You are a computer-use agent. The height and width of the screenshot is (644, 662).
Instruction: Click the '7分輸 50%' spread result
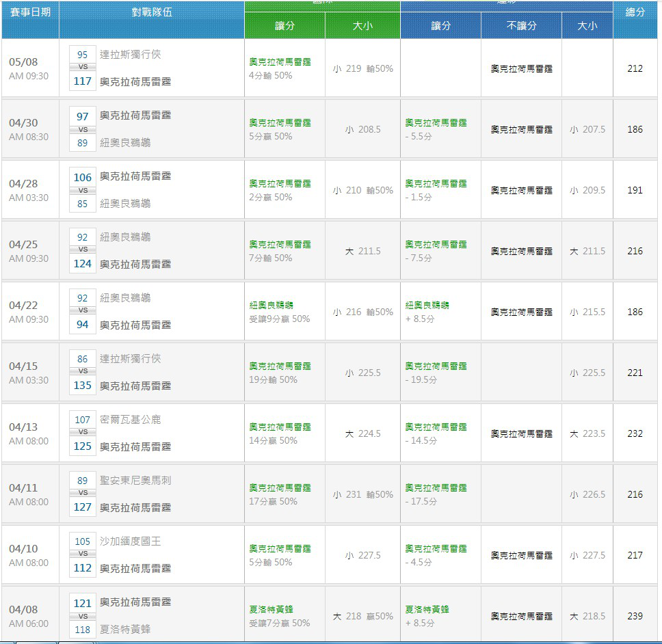(x=271, y=258)
